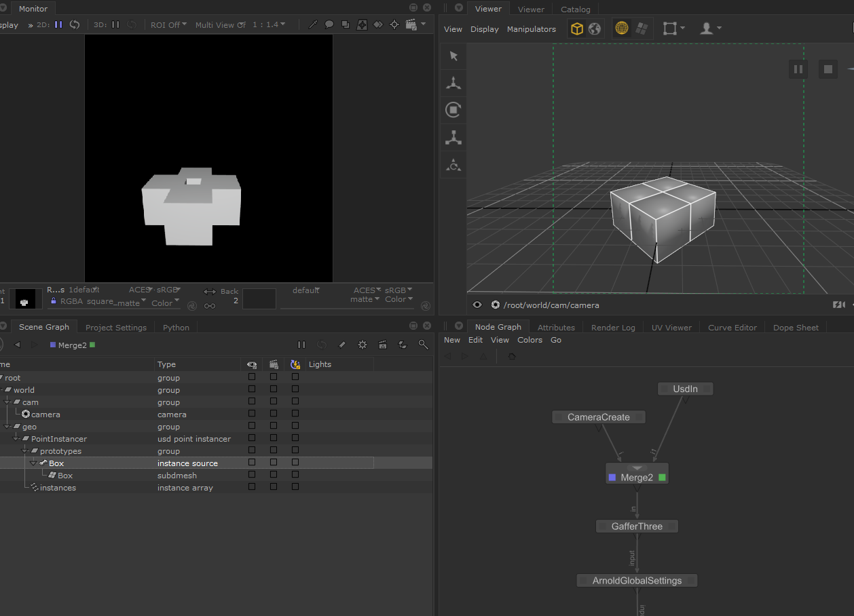Open the ROI Off dropdown
The height and width of the screenshot is (616, 854).
point(168,24)
